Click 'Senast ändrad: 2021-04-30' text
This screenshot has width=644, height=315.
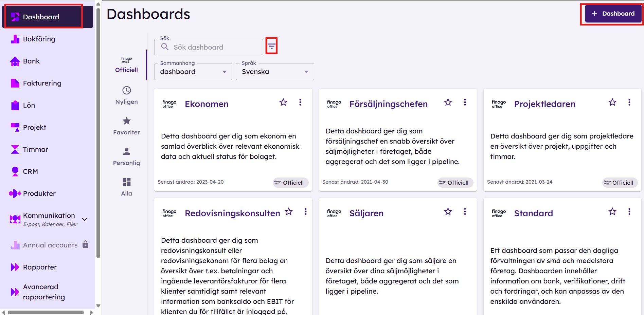[x=355, y=182]
